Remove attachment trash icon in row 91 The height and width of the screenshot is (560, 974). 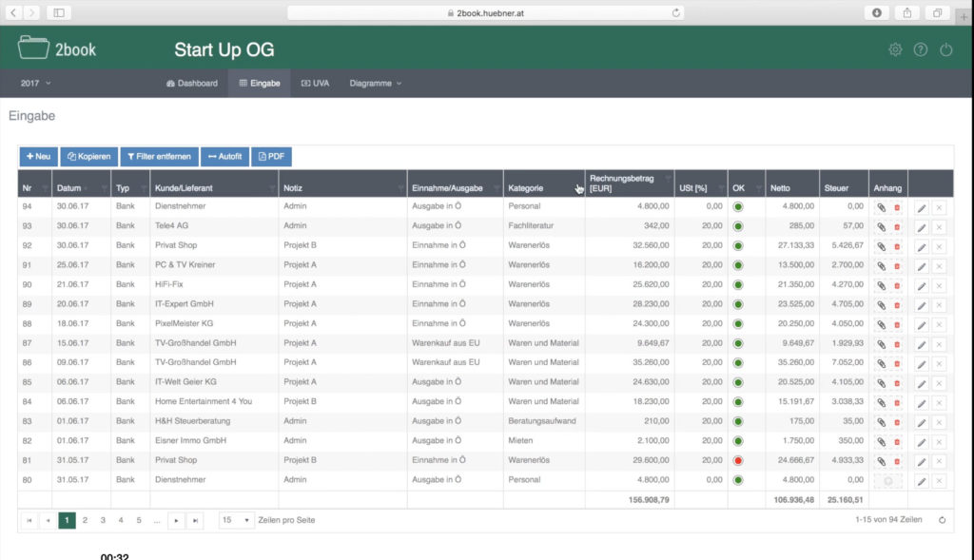(x=897, y=266)
